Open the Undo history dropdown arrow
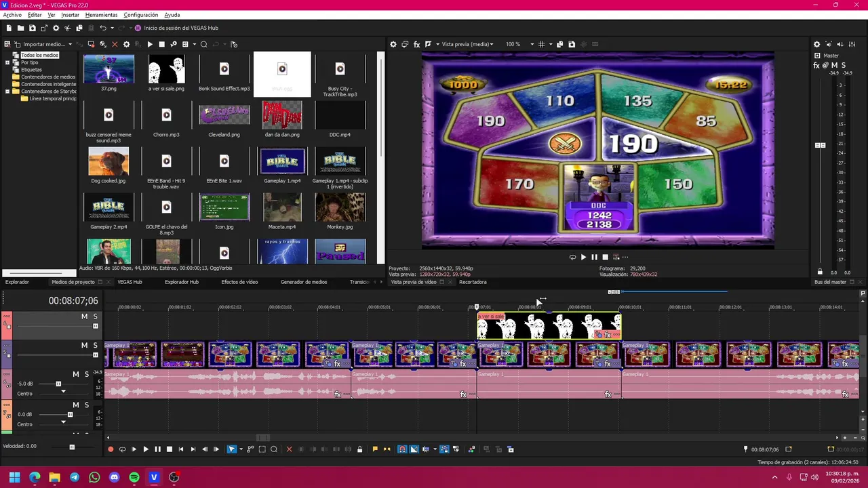868x488 pixels. pos(112,28)
